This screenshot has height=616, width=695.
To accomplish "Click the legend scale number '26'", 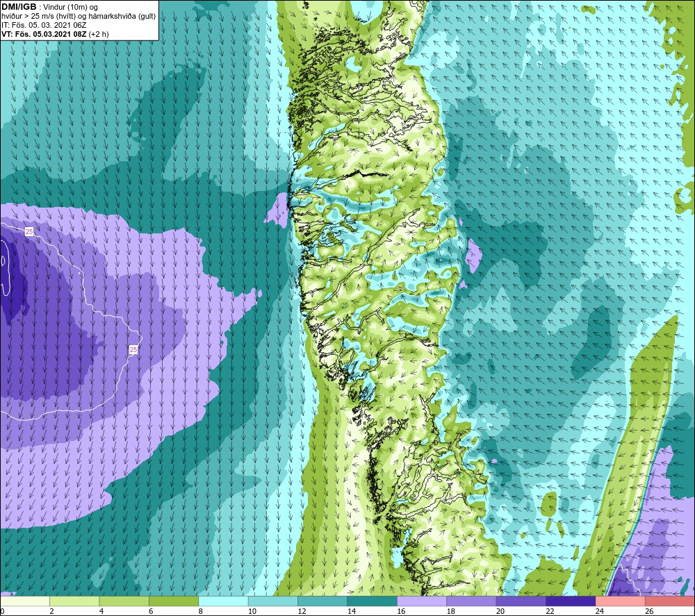I will pos(649,611).
